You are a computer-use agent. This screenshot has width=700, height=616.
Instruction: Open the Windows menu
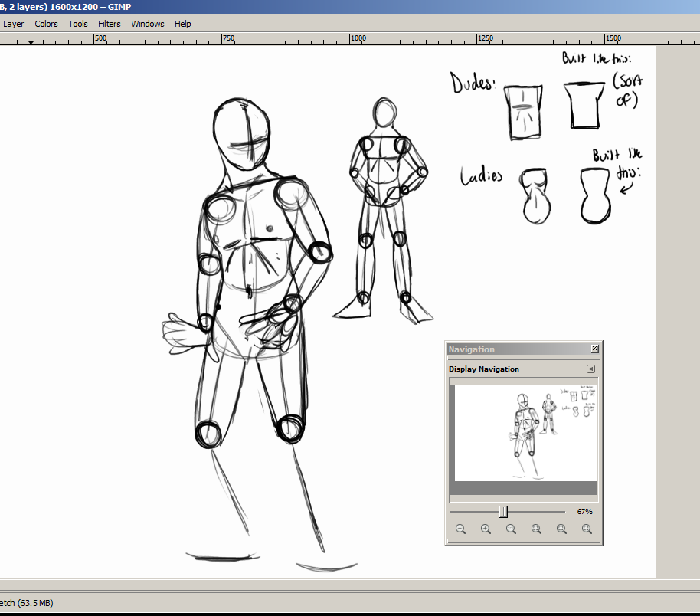click(148, 24)
